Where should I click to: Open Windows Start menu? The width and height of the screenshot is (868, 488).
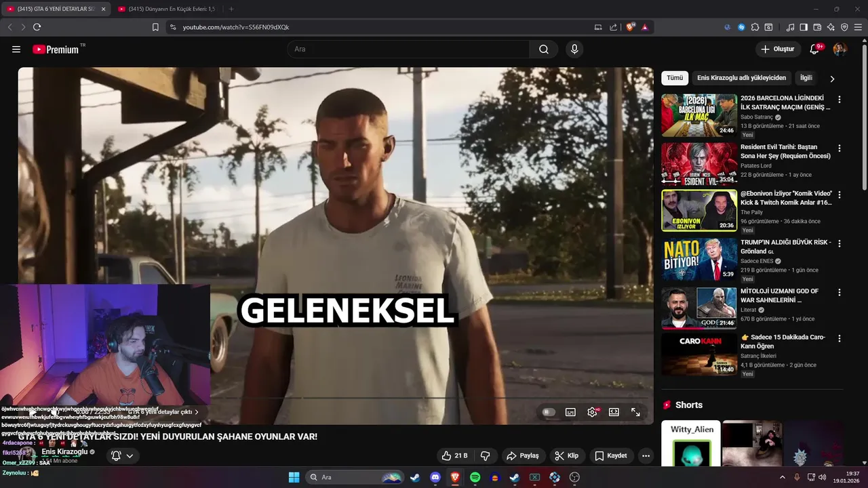click(294, 477)
